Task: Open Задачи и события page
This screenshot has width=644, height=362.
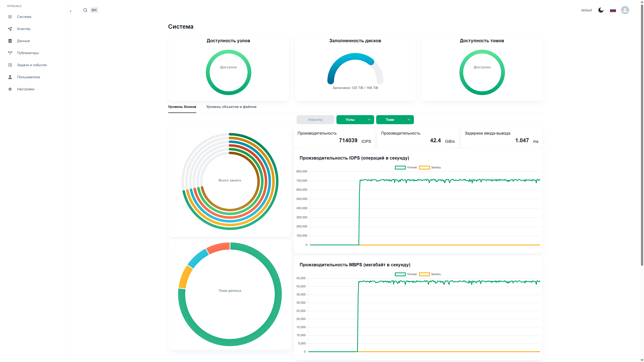Action: click(x=32, y=65)
